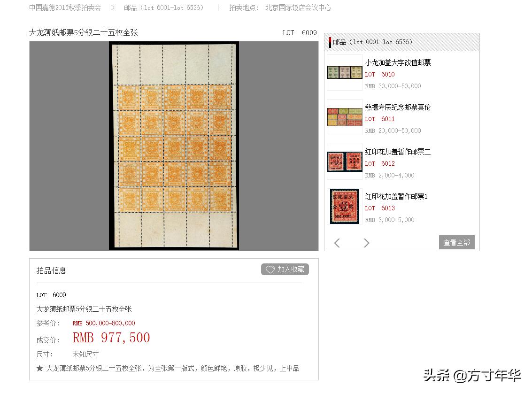Click the LOT 6012 label link
The height and width of the screenshot is (393, 532).
pyautogui.click(x=380, y=163)
